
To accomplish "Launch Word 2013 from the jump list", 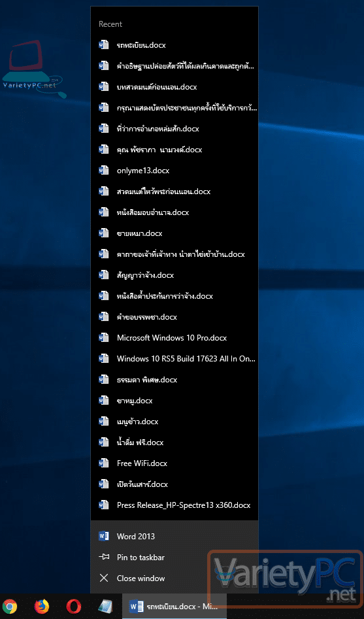I will point(174,537).
